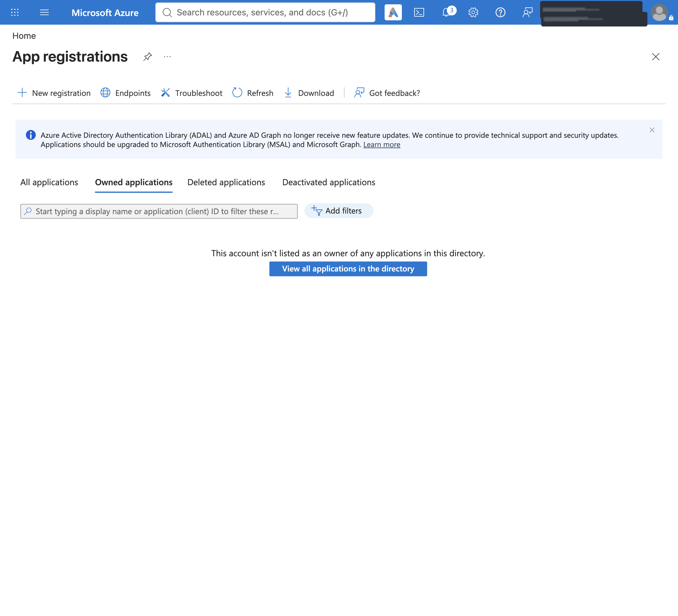Focus the global resource search box
The height and width of the screenshot is (616, 678).
(265, 13)
